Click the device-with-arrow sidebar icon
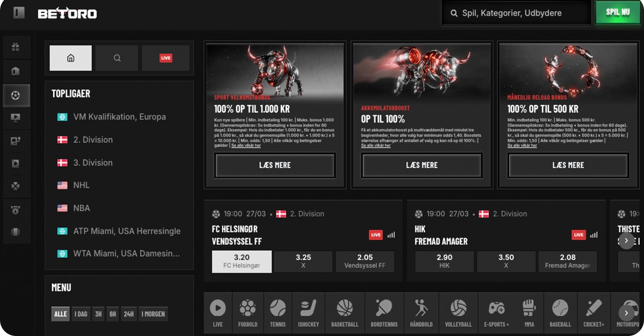Image resolution: width=644 pixels, height=336 pixels. tap(16, 141)
